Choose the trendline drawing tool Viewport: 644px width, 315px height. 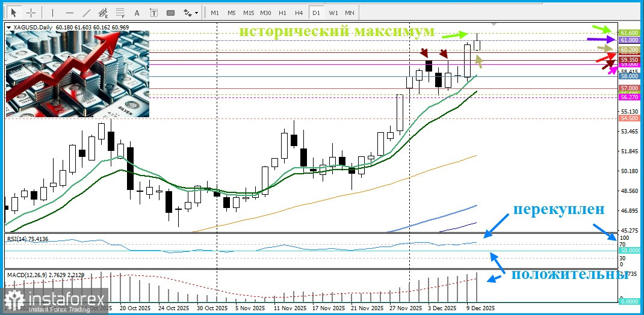[86, 13]
